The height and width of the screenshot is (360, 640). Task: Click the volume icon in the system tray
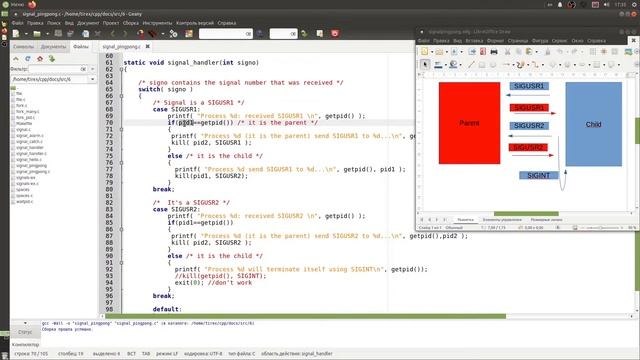coord(607,4)
